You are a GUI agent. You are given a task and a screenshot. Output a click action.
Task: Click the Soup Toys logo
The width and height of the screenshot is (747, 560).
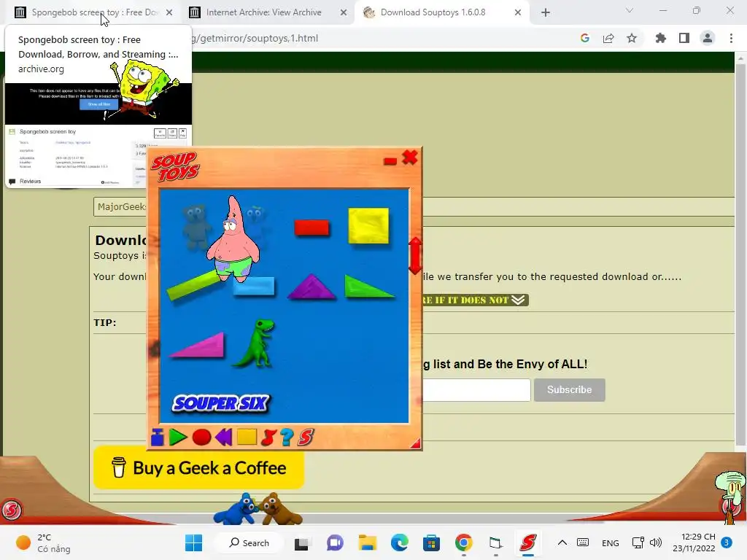point(175,167)
